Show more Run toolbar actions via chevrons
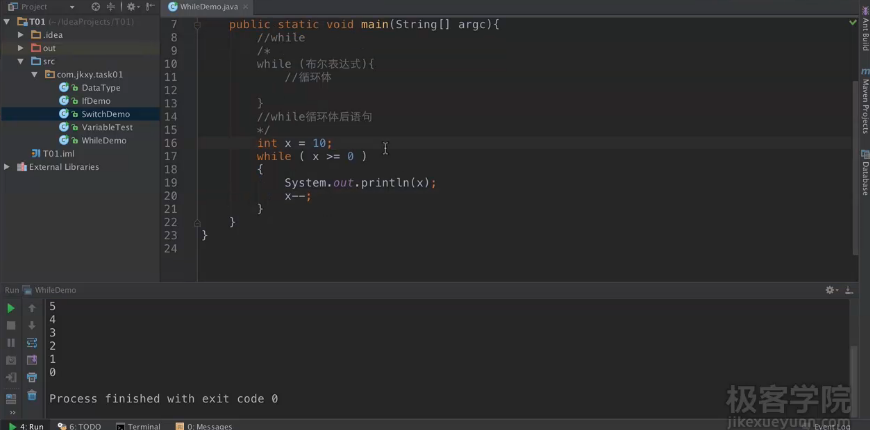The height and width of the screenshot is (430, 870). click(11, 413)
